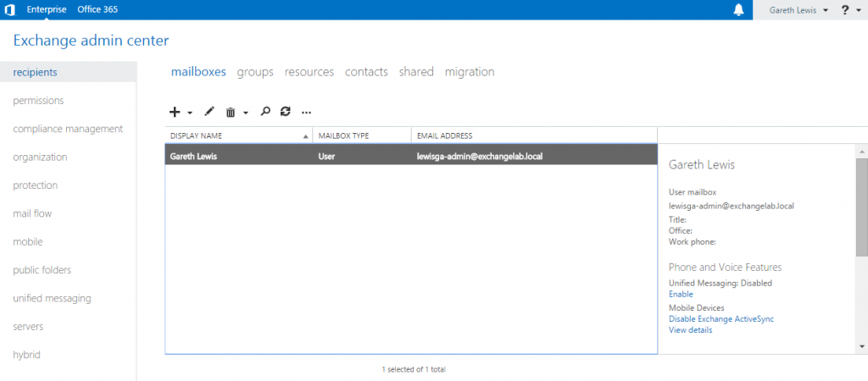Click details pane scroll-up arrow

(x=862, y=151)
